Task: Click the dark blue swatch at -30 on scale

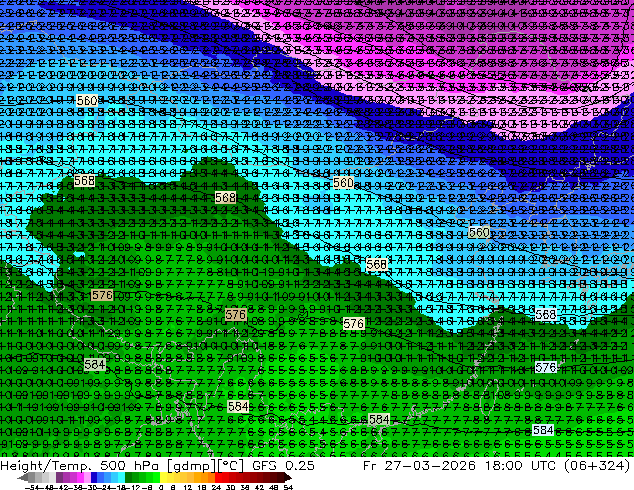Action: [94, 478]
